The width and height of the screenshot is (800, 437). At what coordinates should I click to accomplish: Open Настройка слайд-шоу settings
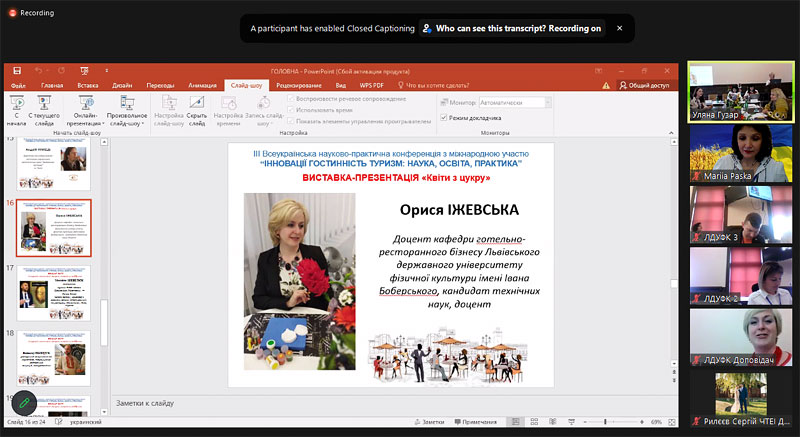tap(169, 111)
